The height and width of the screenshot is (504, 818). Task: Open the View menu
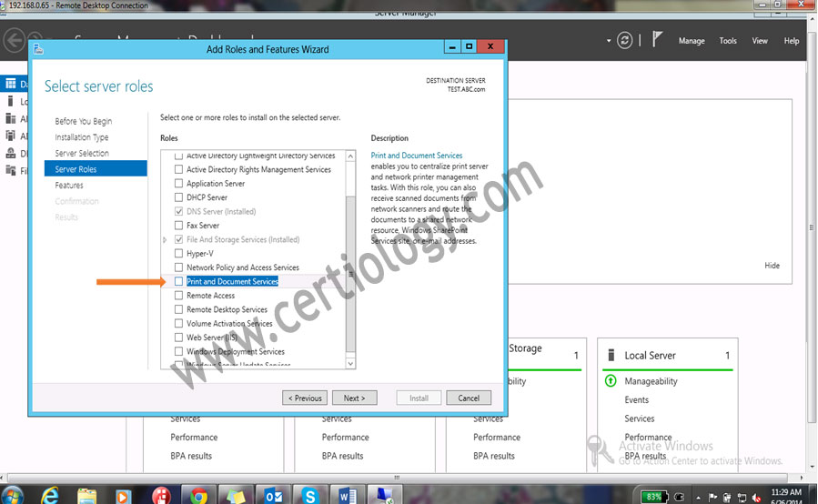pos(760,41)
